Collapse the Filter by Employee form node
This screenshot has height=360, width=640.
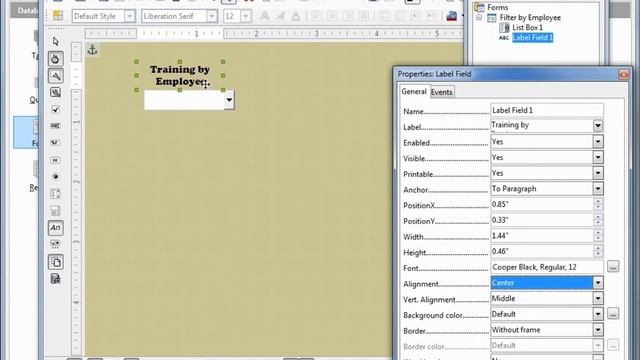[x=479, y=18]
